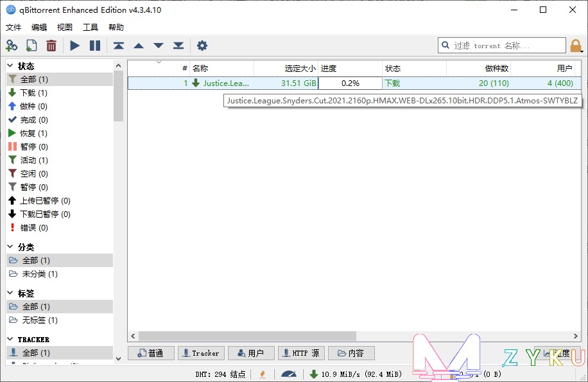
Task: Switch to the Tracker tab
Action: (x=201, y=353)
